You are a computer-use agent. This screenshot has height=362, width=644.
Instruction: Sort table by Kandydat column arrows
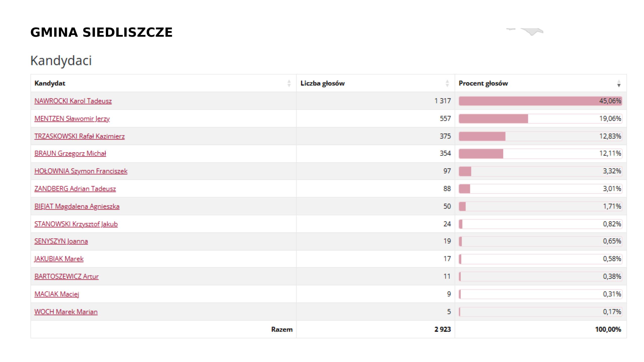coord(289,83)
